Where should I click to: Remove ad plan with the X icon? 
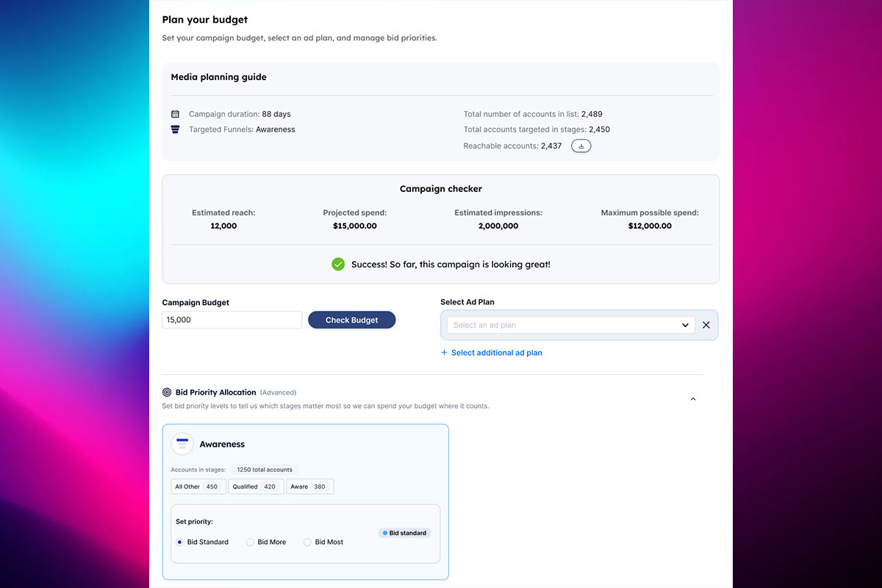(706, 325)
